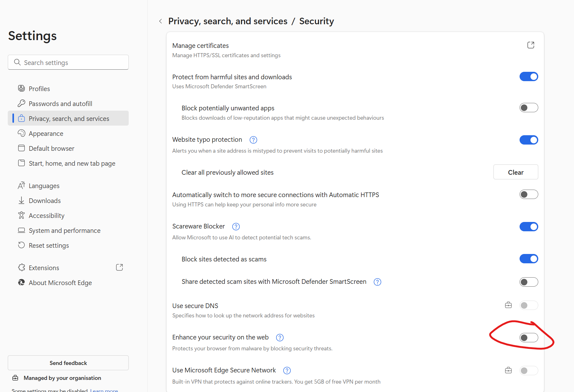The height and width of the screenshot is (392, 574).
Task: Click the help icon next to Scareware Blocker
Action: [x=236, y=227]
